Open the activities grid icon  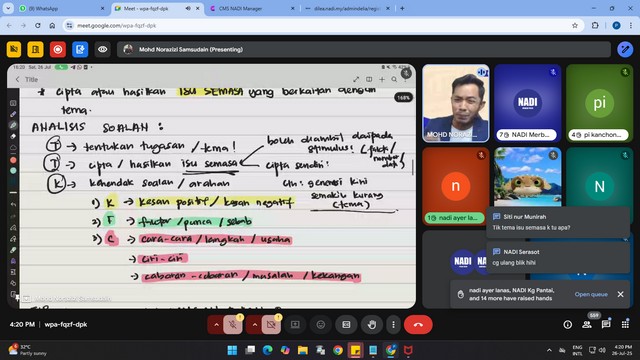pyautogui.click(x=625, y=324)
